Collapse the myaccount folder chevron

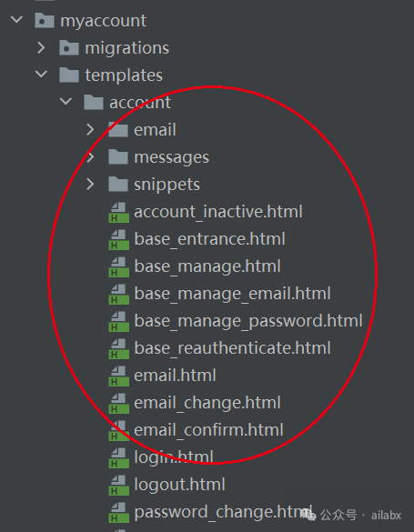[16, 20]
